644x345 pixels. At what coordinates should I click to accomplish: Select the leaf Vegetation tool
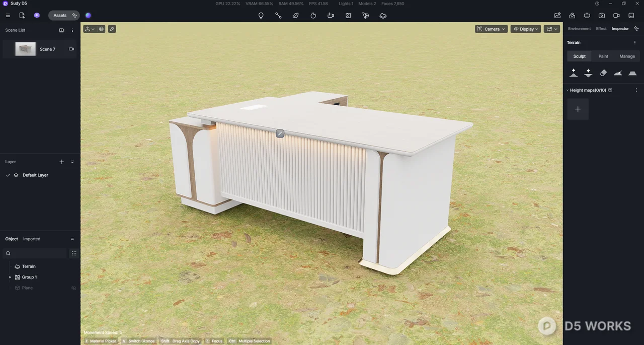(x=296, y=16)
